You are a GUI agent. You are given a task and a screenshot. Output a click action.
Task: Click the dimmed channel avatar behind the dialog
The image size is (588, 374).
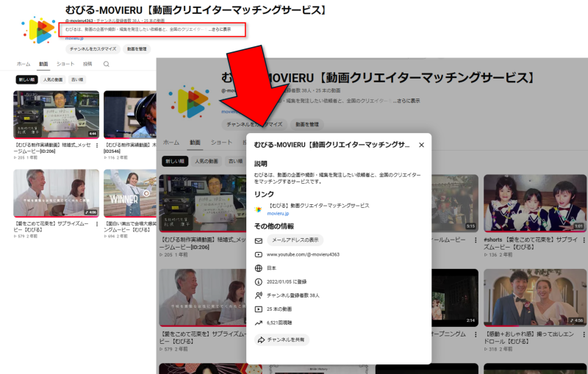point(189,101)
